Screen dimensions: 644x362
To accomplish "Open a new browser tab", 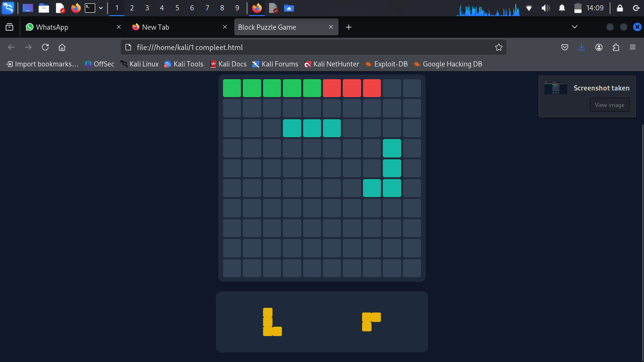I will (x=348, y=27).
